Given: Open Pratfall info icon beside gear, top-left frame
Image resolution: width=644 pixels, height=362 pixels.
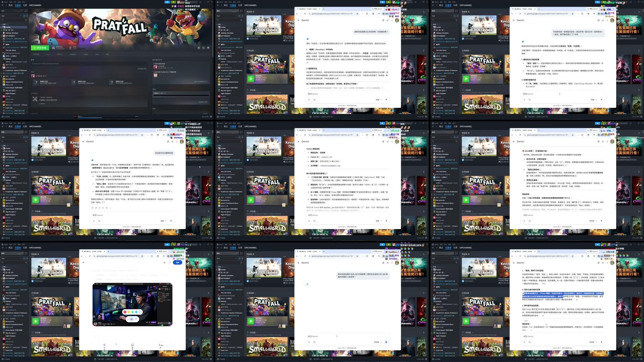Looking at the screenshot, I should coord(203,48).
